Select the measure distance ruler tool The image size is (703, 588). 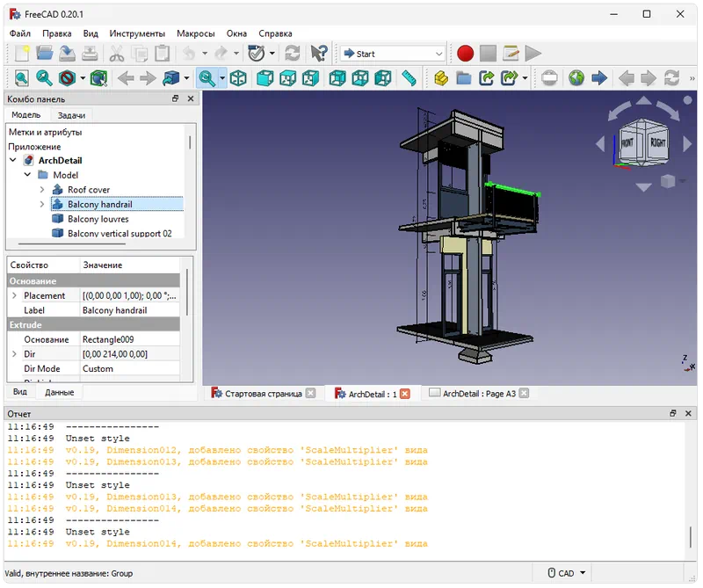point(409,78)
